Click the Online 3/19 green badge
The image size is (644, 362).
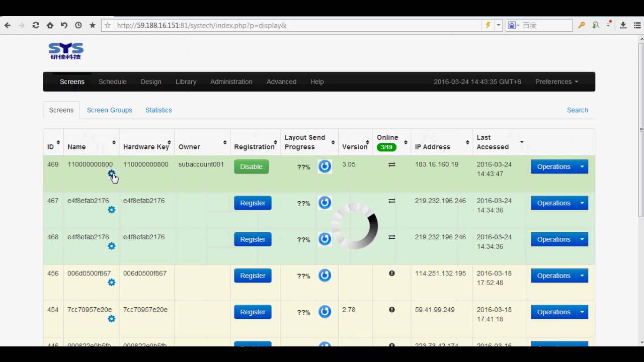point(386,147)
